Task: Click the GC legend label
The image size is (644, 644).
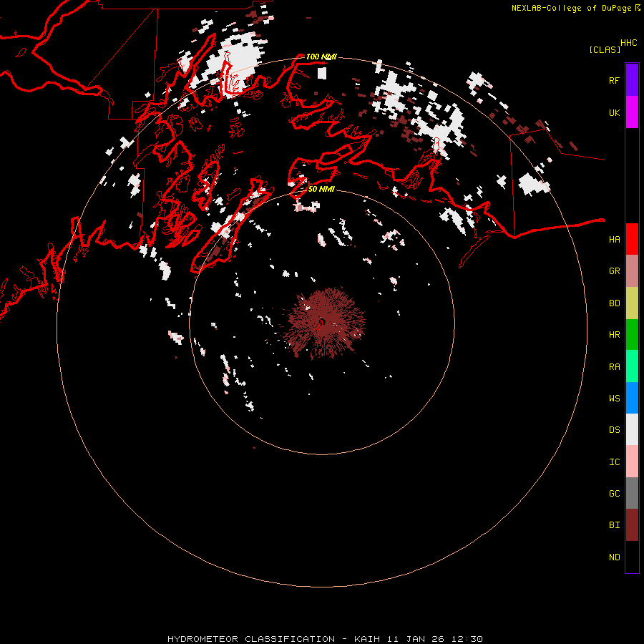Action: click(x=614, y=494)
